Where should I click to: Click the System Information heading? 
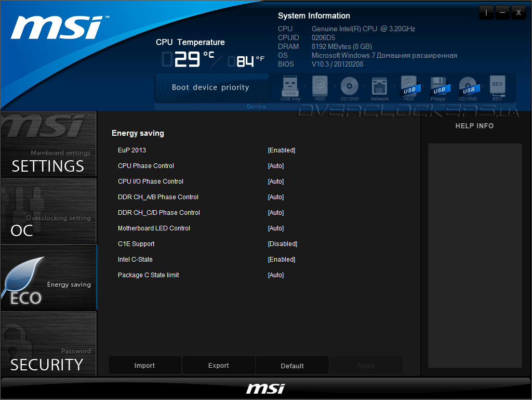pos(314,16)
